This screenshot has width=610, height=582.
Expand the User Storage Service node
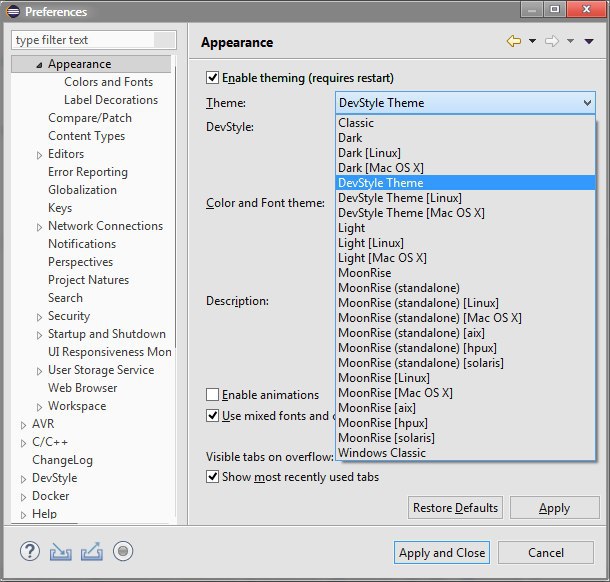pyautogui.click(x=39, y=371)
